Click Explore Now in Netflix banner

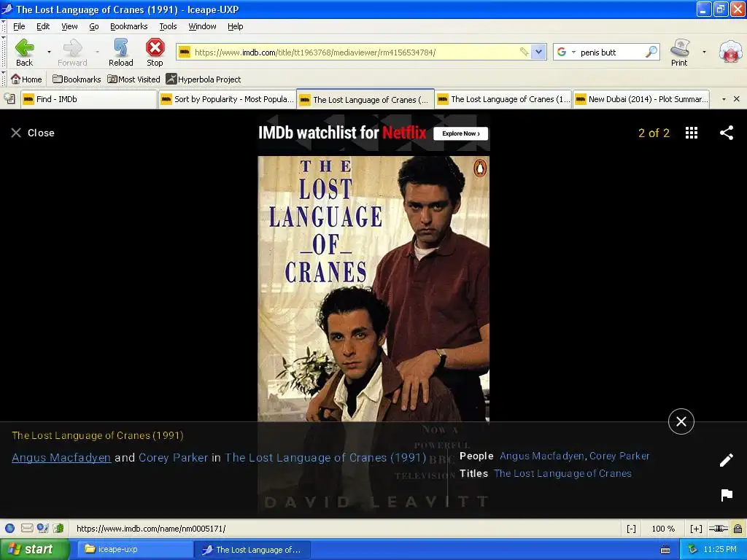click(461, 133)
